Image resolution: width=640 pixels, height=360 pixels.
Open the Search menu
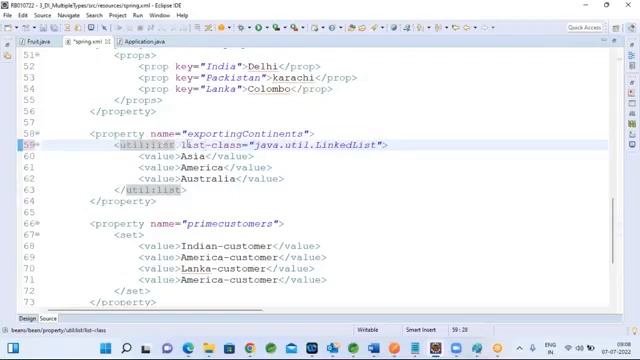pyautogui.click(x=94, y=16)
